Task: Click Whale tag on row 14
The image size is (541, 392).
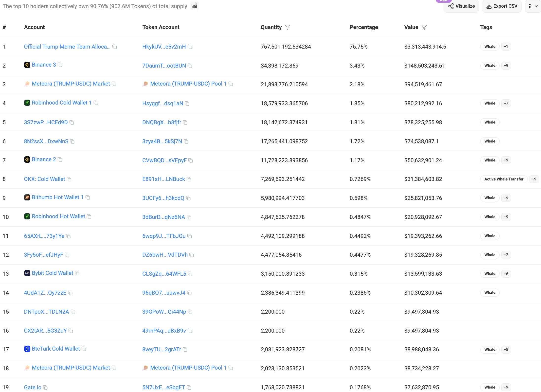Action: tap(490, 293)
